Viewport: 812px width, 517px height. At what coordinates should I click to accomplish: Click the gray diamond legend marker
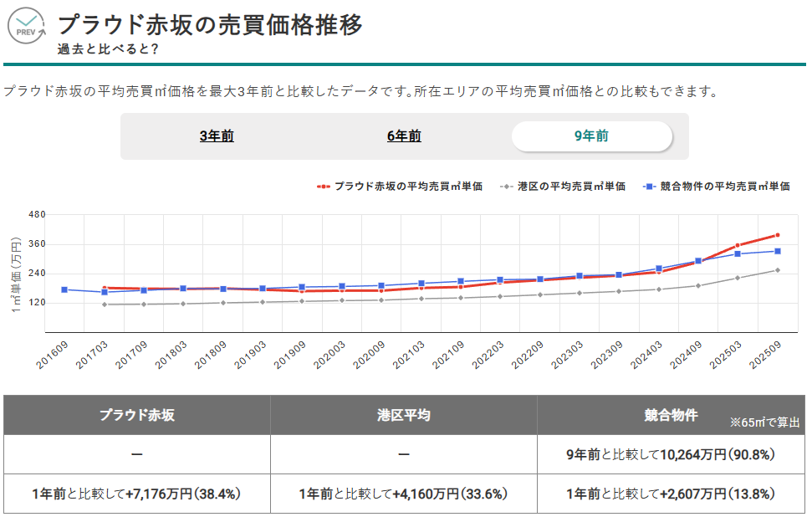[508, 187]
